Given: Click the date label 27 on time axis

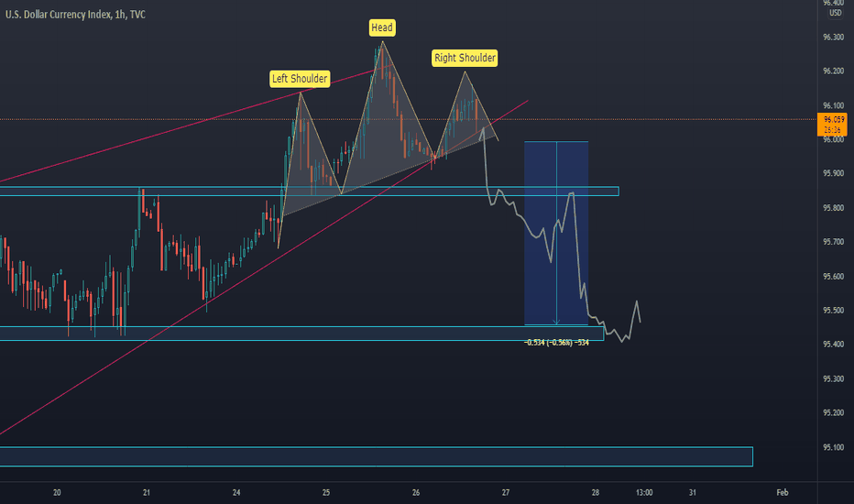Looking at the screenshot, I should click(506, 493).
